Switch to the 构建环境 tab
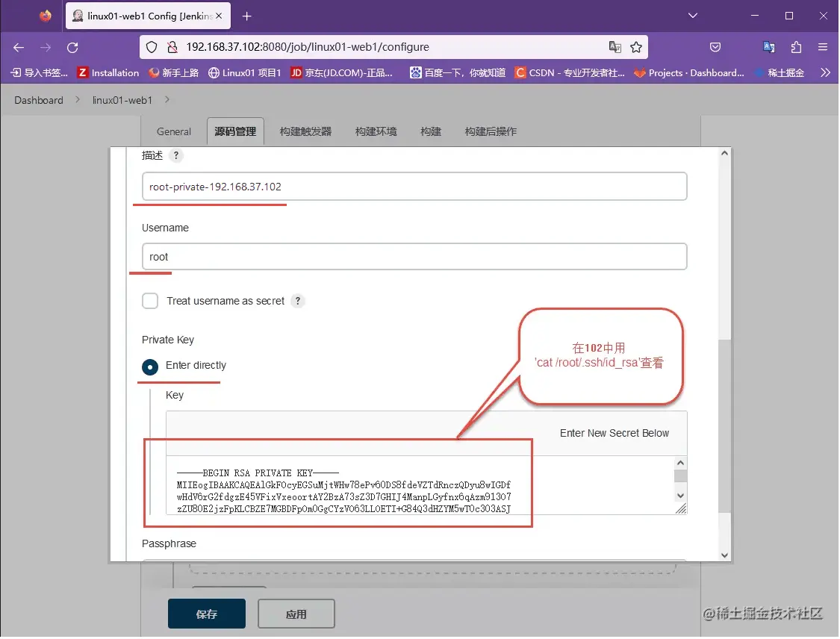The height and width of the screenshot is (639, 840). coord(376,132)
